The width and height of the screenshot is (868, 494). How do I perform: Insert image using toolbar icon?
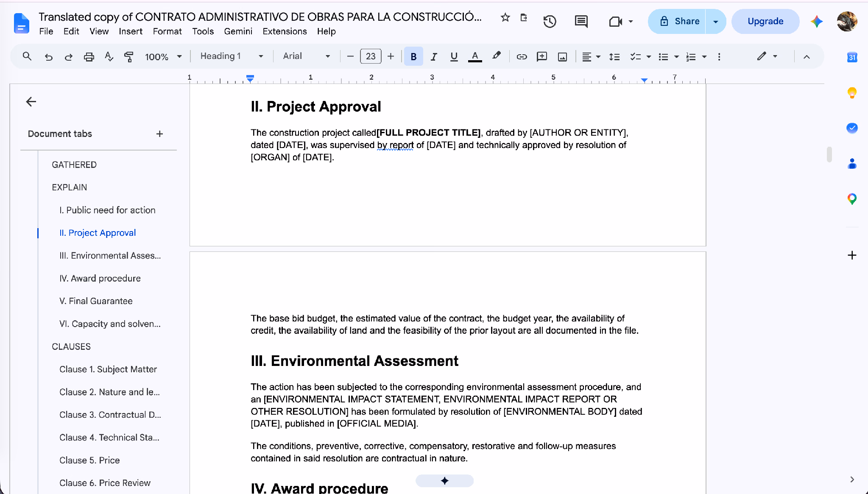(562, 56)
